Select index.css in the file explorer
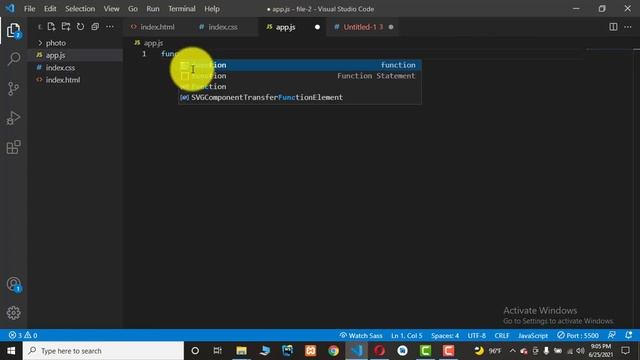This screenshot has height=360, width=640. pyautogui.click(x=60, y=68)
